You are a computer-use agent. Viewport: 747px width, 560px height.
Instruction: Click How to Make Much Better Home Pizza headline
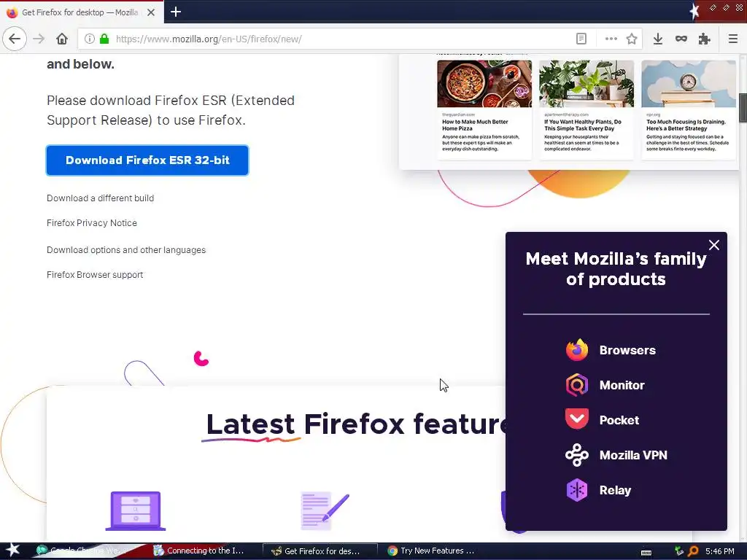pyautogui.click(x=475, y=125)
